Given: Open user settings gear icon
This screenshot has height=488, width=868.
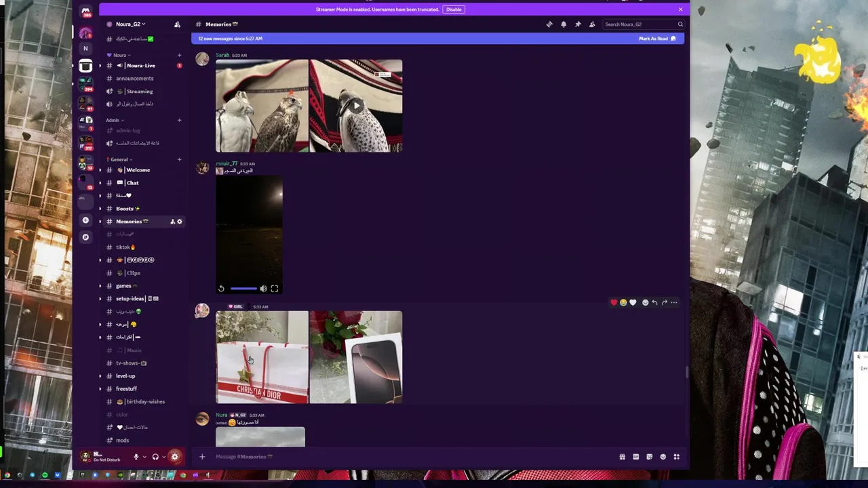Looking at the screenshot, I should pyautogui.click(x=175, y=457).
